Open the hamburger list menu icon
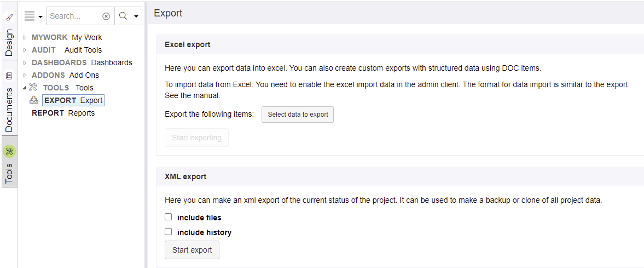The image size is (644, 268). click(30, 16)
